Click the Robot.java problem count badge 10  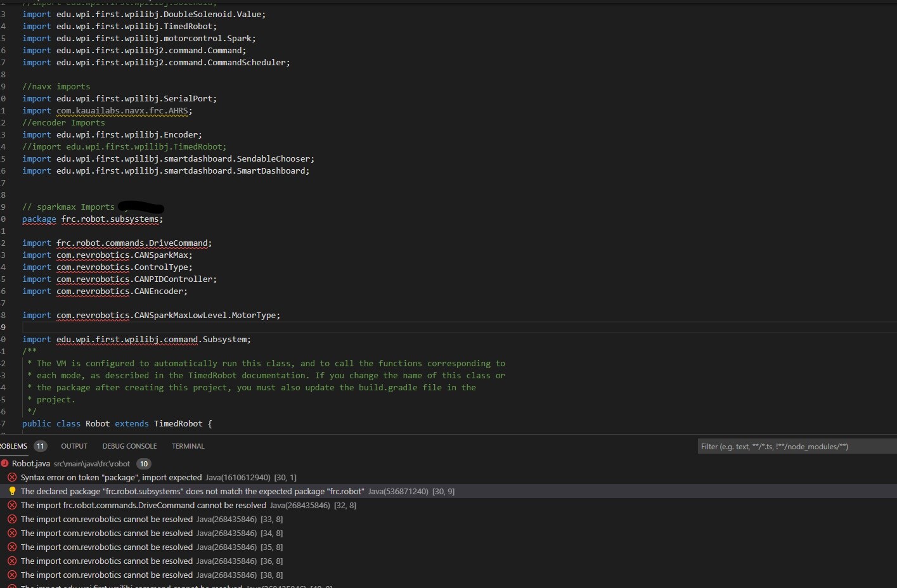coord(144,464)
